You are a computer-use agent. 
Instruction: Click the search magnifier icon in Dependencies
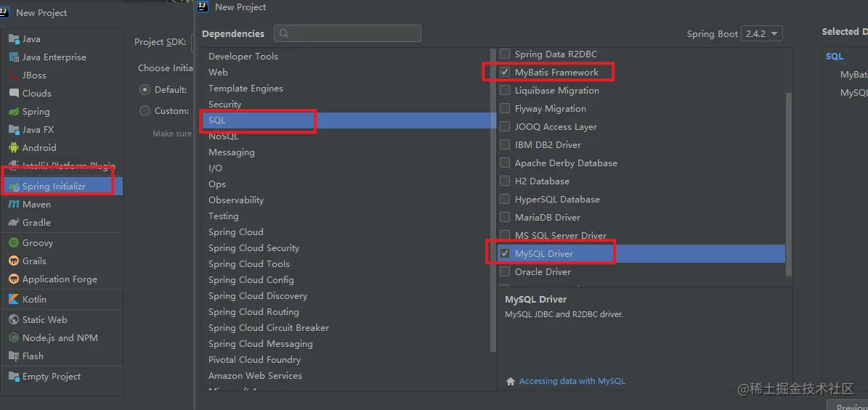point(284,34)
